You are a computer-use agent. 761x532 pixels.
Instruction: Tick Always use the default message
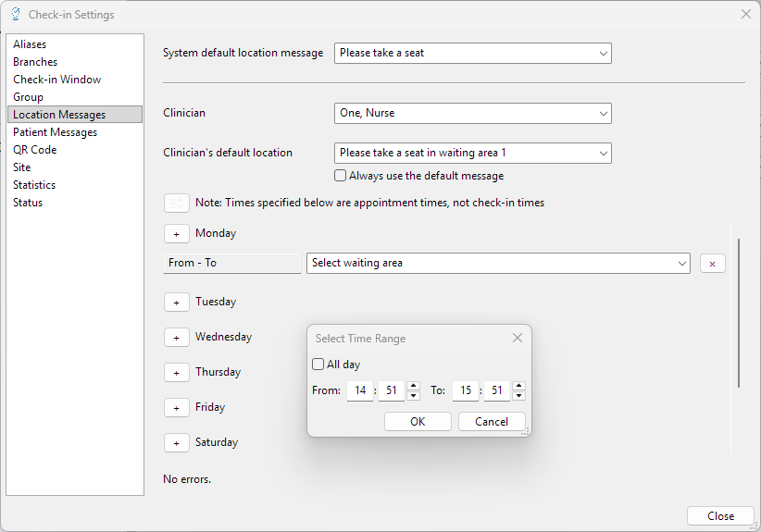click(x=341, y=176)
